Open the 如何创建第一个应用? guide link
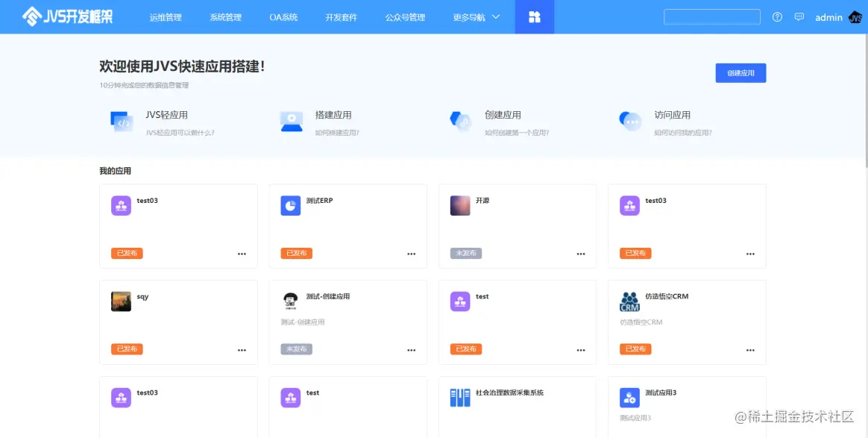Screen dimensions: 868x438 pos(517,133)
